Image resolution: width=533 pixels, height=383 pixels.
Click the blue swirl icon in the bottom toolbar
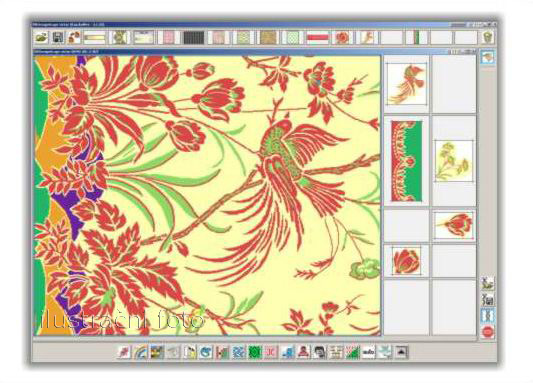pos(205,352)
